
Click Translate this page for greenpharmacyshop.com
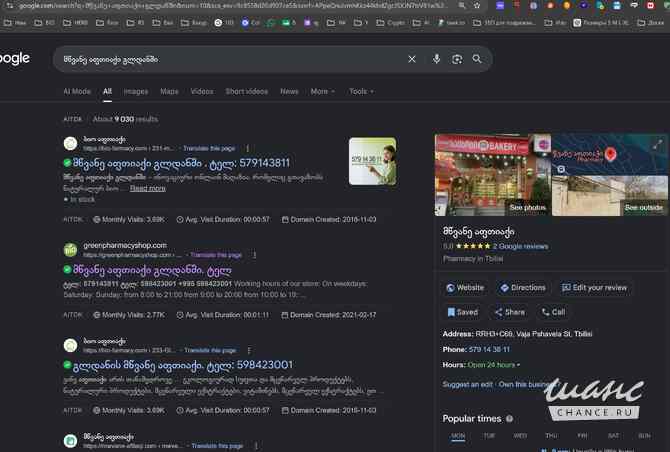click(216, 255)
